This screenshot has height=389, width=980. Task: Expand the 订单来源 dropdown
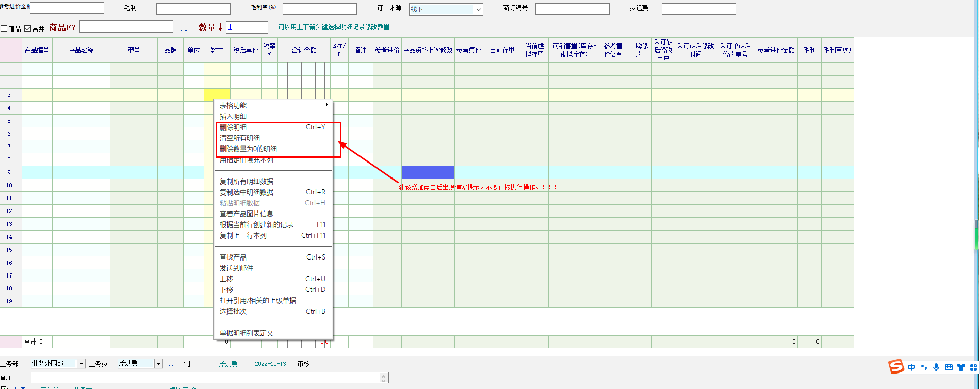click(x=478, y=9)
